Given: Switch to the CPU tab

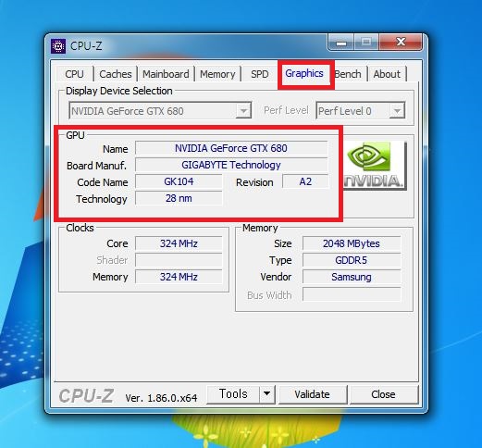Looking at the screenshot, I should (74, 74).
